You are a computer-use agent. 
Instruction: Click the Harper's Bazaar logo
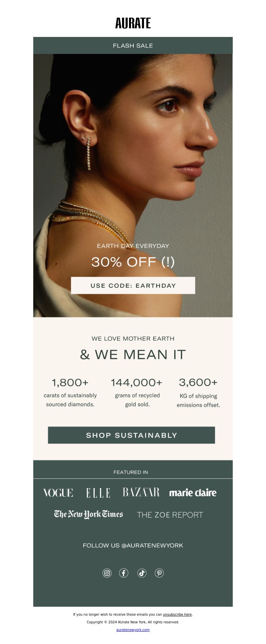141,492
